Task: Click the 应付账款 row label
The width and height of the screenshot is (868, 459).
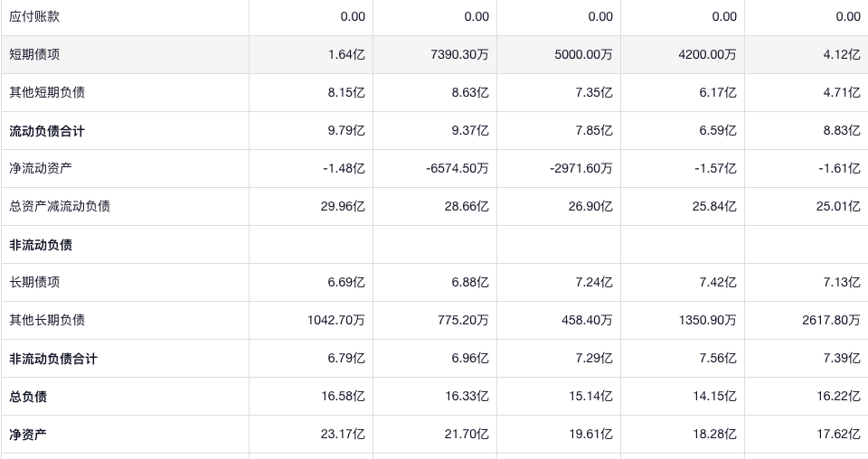Action: click(x=34, y=16)
